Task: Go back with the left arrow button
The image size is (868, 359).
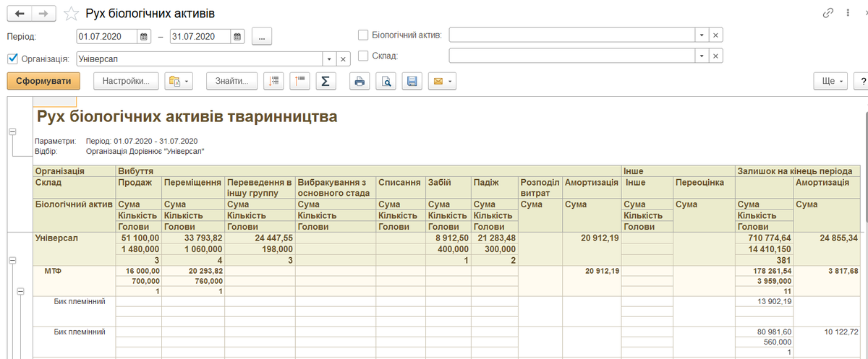Action: click(20, 14)
